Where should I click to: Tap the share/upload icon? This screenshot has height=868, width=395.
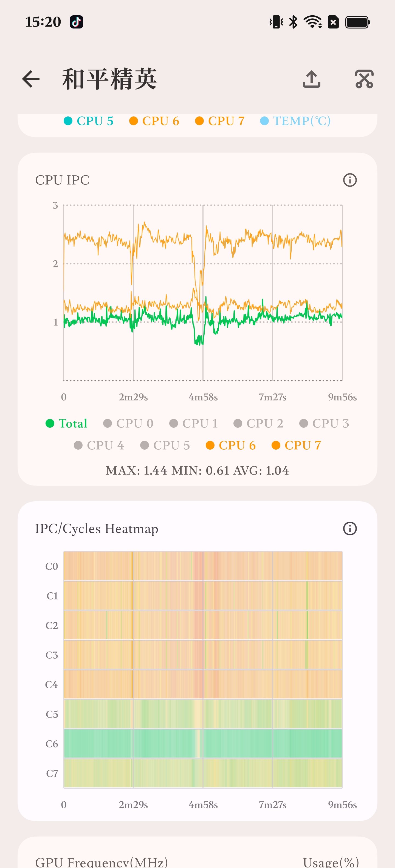coord(311,79)
